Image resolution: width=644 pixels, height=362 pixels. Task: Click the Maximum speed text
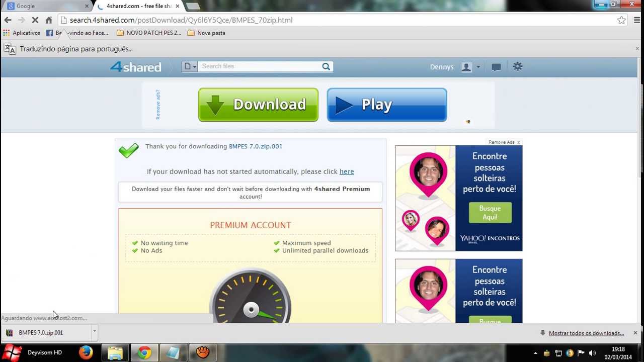(x=306, y=243)
